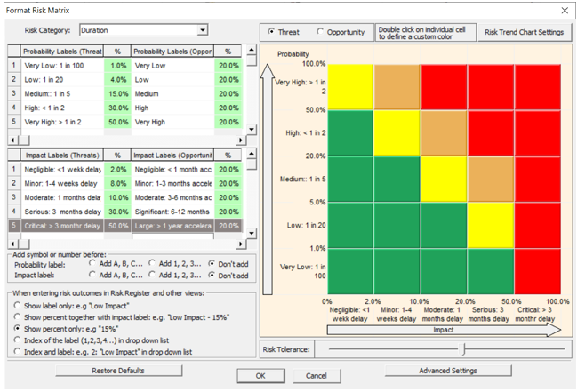Select the Threat radio button
The height and width of the screenshot is (392, 577).
[271, 32]
